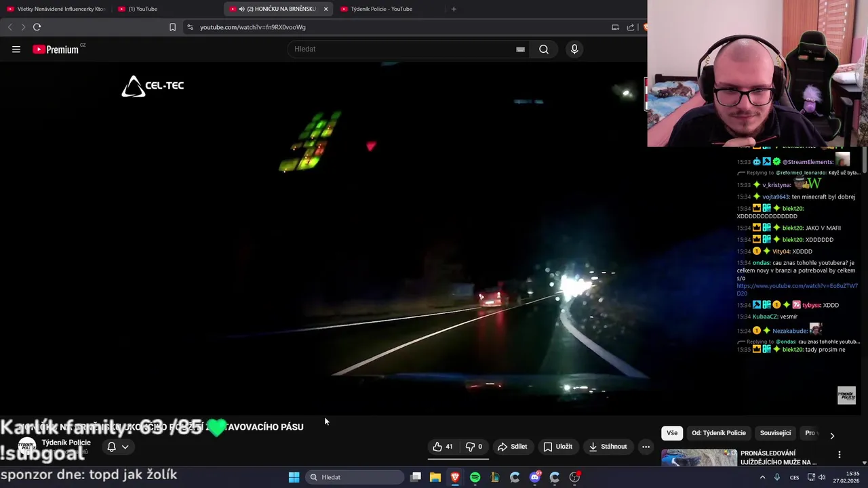Switch to the (1) YouTube tab

[x=167, y=9]
